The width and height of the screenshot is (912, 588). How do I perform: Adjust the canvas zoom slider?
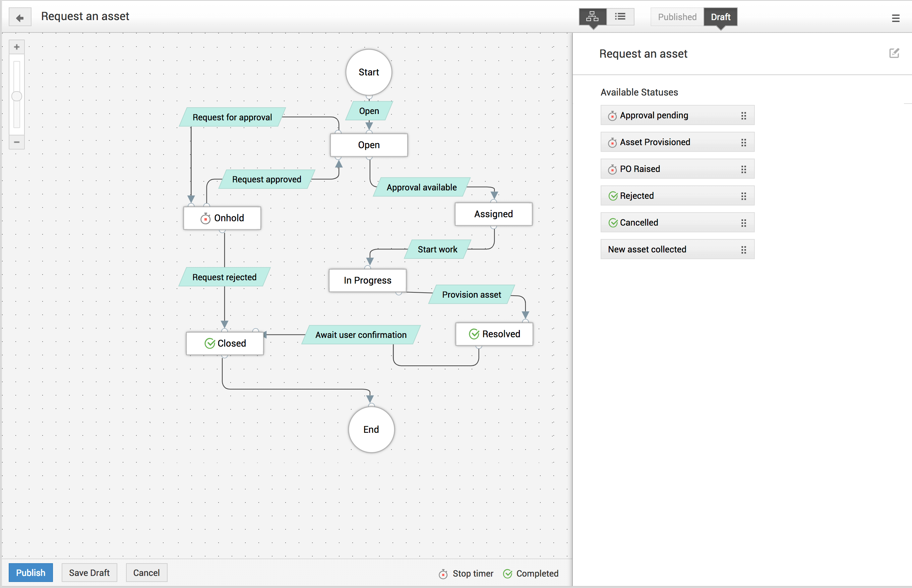(16, 96)
